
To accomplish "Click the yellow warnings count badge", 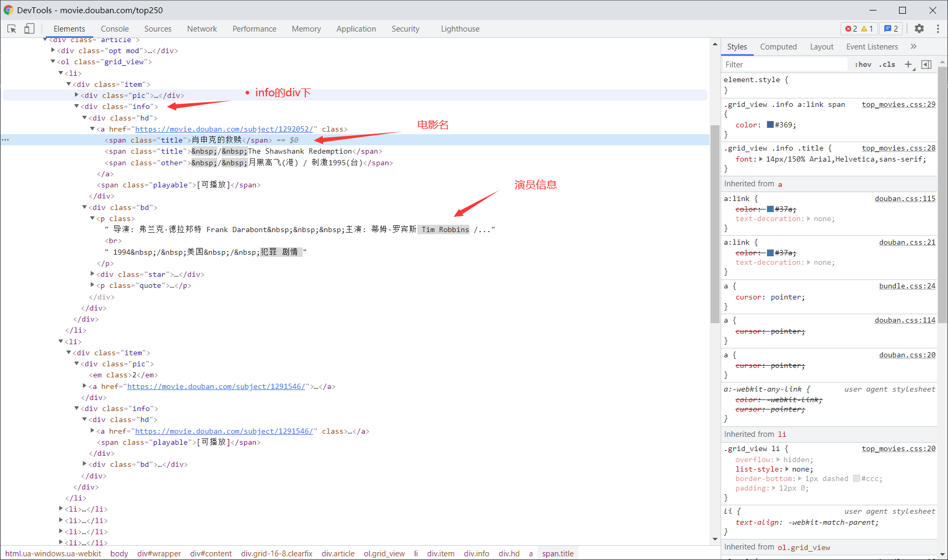I will tap(867, 28).
